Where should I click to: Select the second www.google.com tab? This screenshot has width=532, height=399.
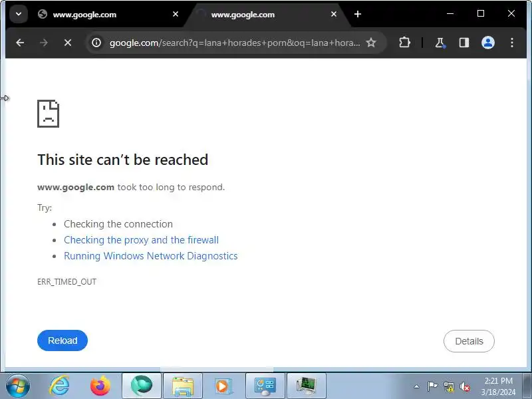pos(268,15)
